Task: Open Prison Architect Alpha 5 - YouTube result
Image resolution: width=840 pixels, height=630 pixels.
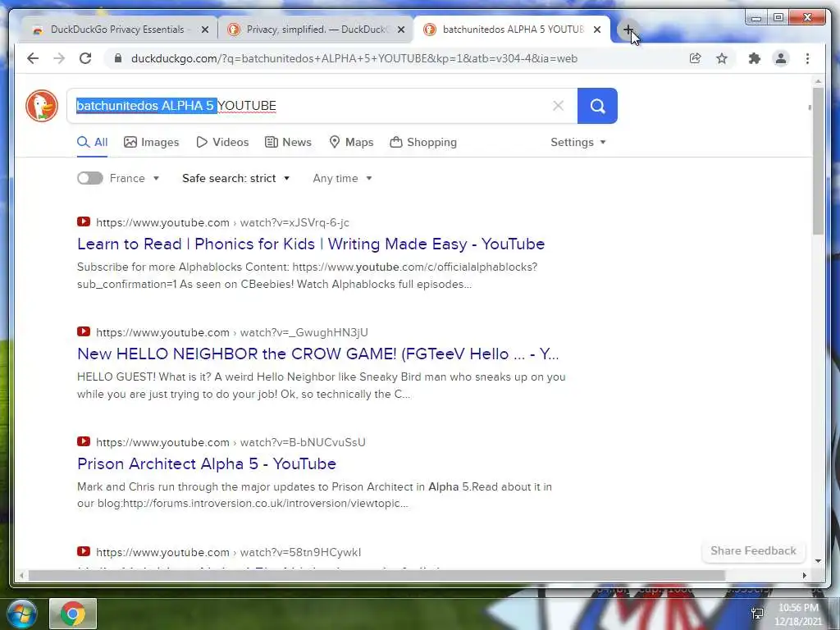Action: coord(206,463)
